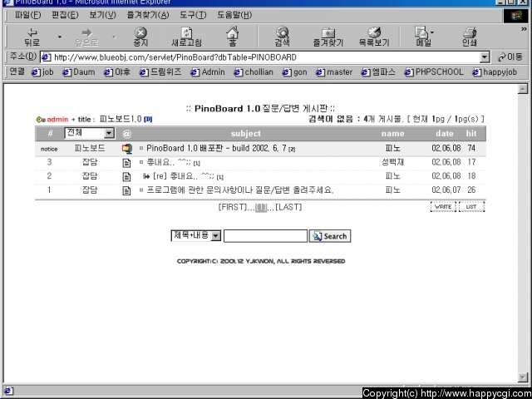Click the [FIRST] pagination link
This screenshot has height=399, width=532.
tap(233, 207)
